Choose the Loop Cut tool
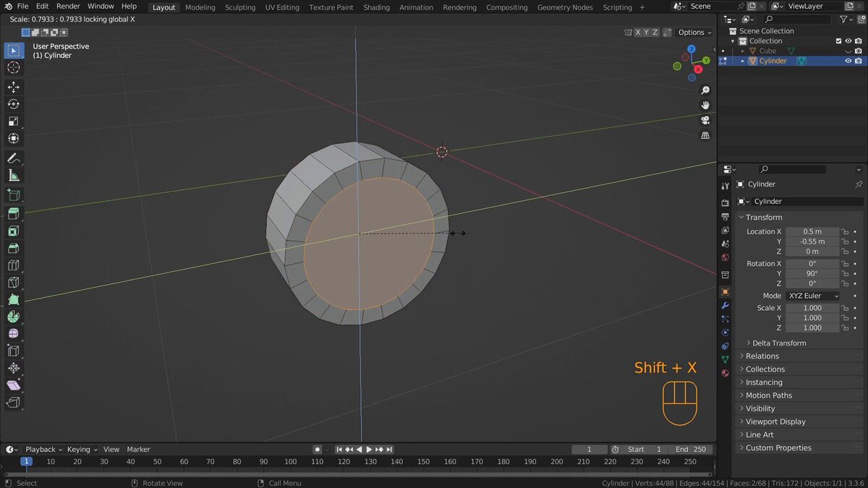The height and width of the screenshot is (488, 868). (14, 266)
